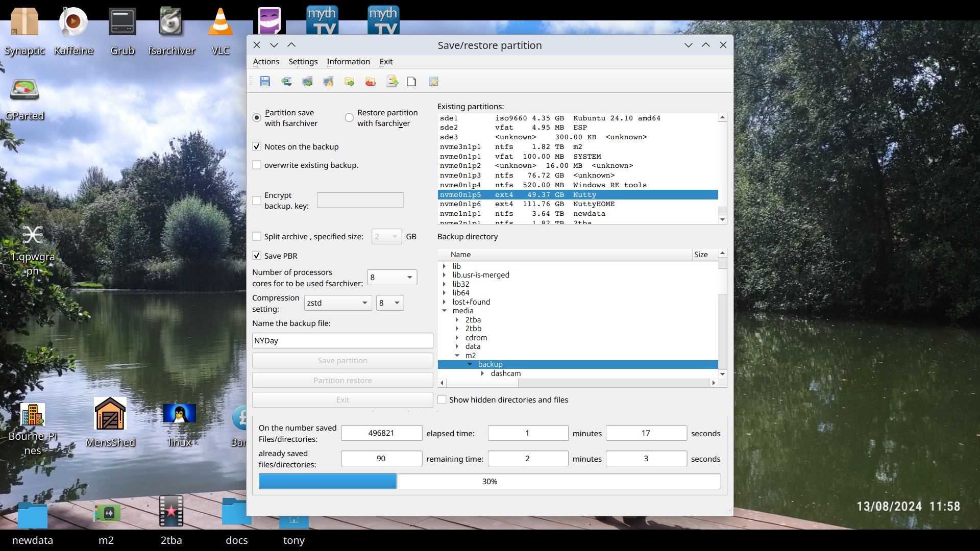Open the zstd compression type dropdown
Image resolution: width=980 pixels, height=551 pixels.
(338, 303)
